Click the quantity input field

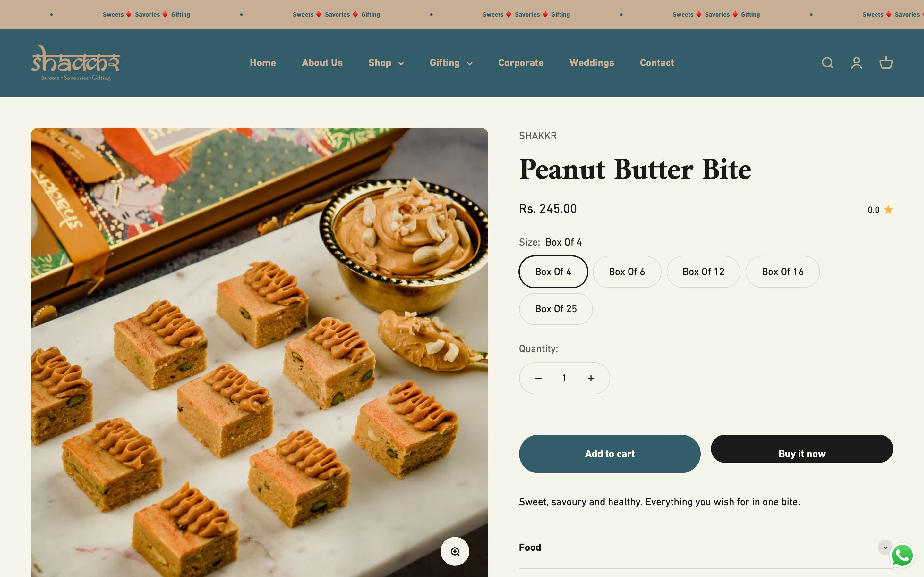click(564, 378)
